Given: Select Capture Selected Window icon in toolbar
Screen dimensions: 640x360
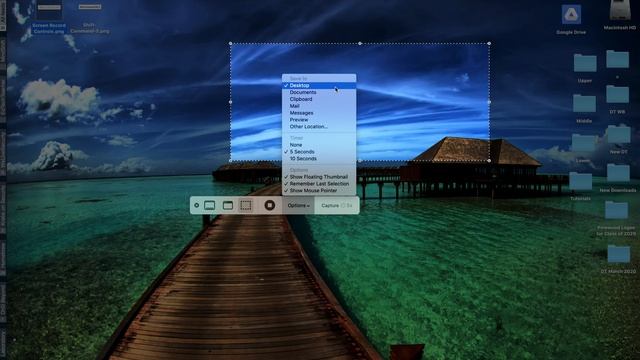Looking at the screenshot, I should click(x=228, y=205).
